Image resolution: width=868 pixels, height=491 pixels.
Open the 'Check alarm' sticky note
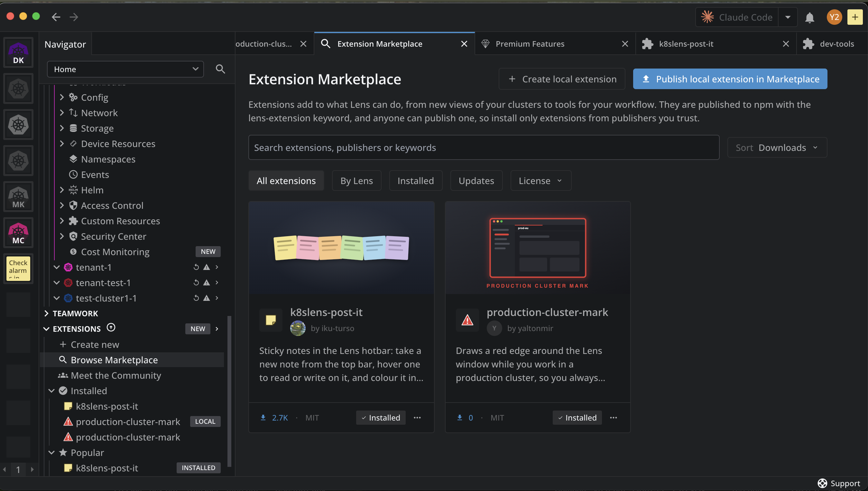(18, 269)
